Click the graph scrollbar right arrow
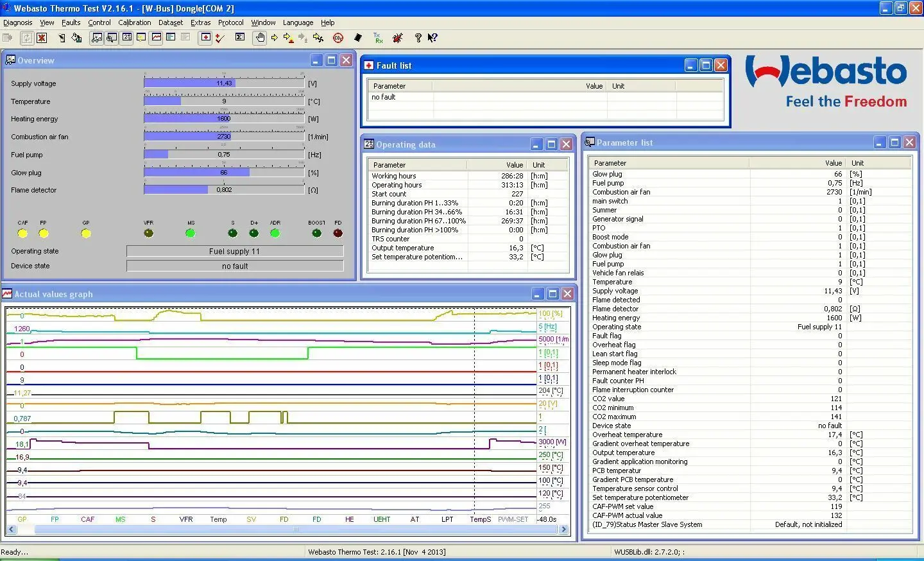Image resolution: width=924 pixels, height=561 pixels. click(564, 530)
